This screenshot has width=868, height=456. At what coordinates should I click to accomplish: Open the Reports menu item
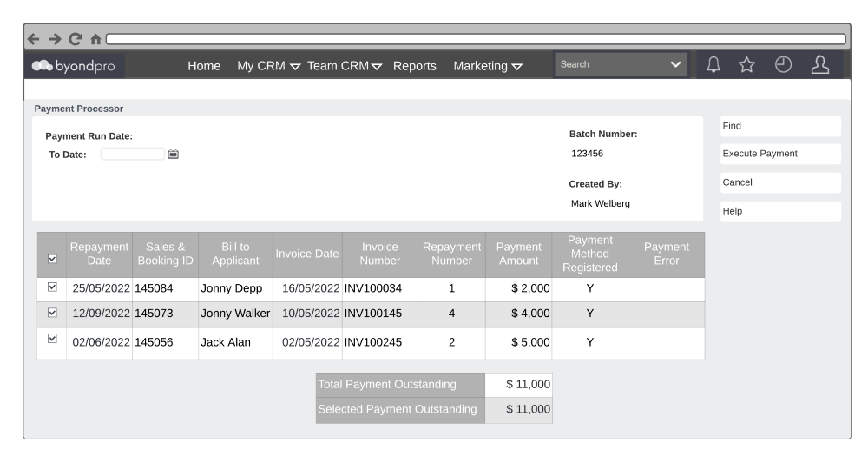click(x=414, y=66)
